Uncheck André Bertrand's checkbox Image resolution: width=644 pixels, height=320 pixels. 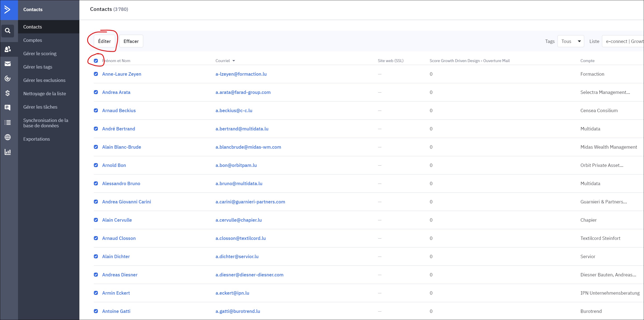tap(96, 129)
